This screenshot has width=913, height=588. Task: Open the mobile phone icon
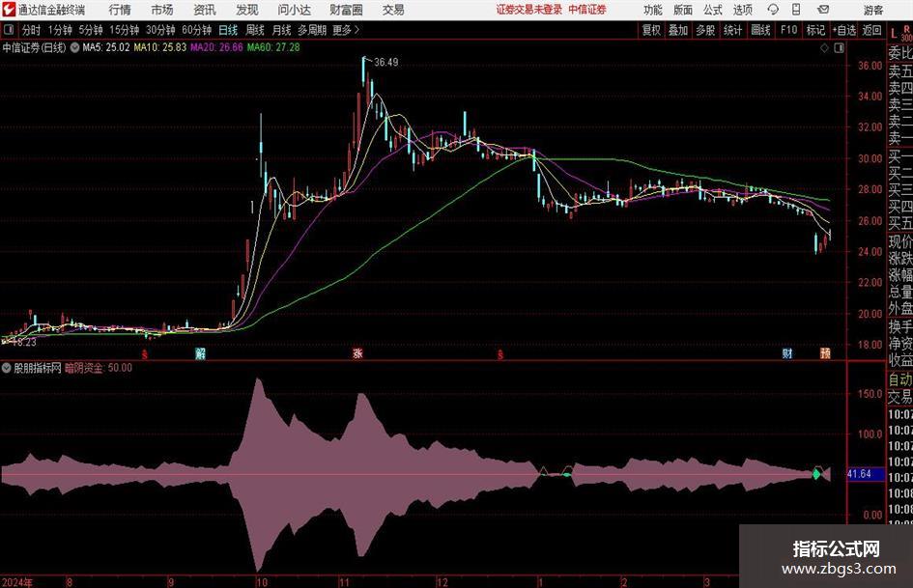pyautogui.click(x=796, y=10)
